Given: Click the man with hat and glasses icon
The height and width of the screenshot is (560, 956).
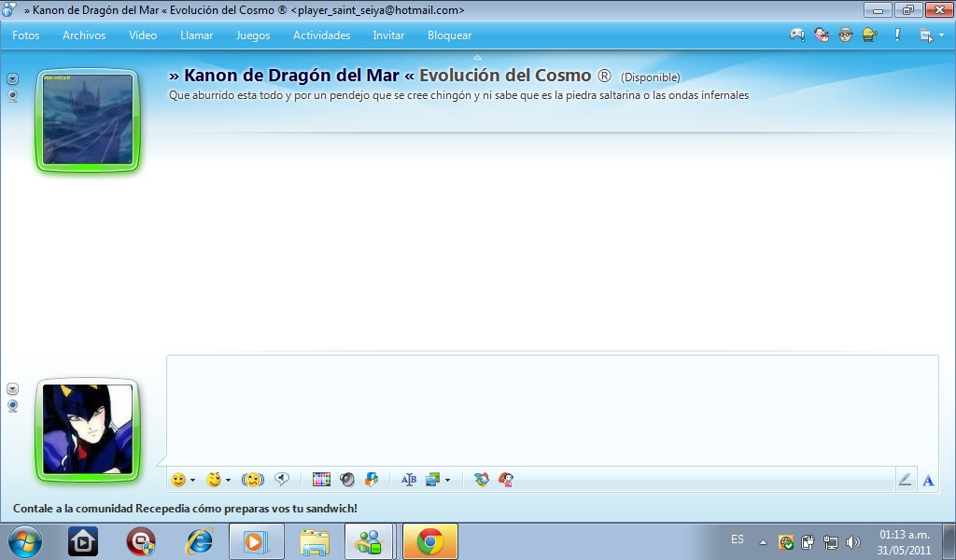Looking at the screenshot, I should pyautogui.click(x=846, y=35).
